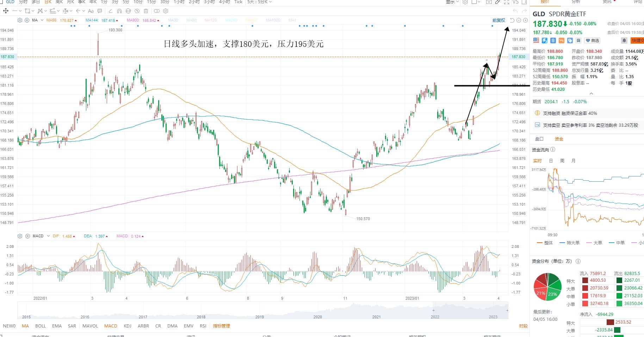644x337 pixels.
Task: Select the brush fan-line drawing tool
Action: (53, 11)
